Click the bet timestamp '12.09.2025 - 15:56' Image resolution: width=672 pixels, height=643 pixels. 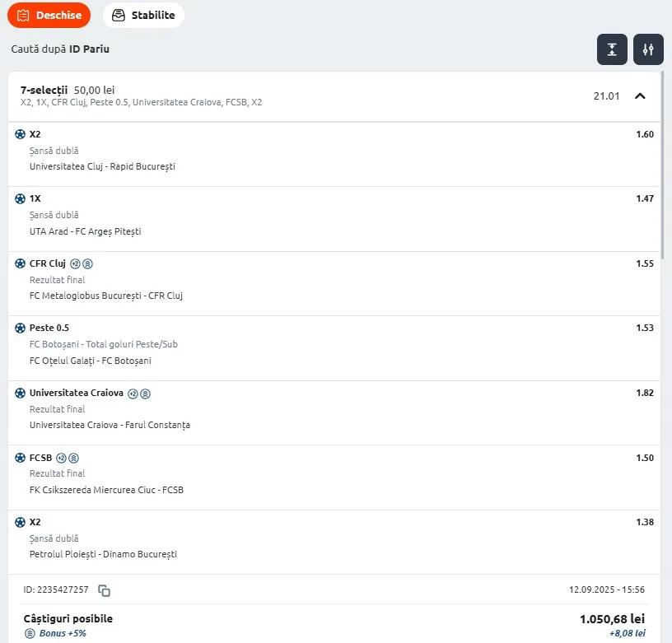click(607, 589)
